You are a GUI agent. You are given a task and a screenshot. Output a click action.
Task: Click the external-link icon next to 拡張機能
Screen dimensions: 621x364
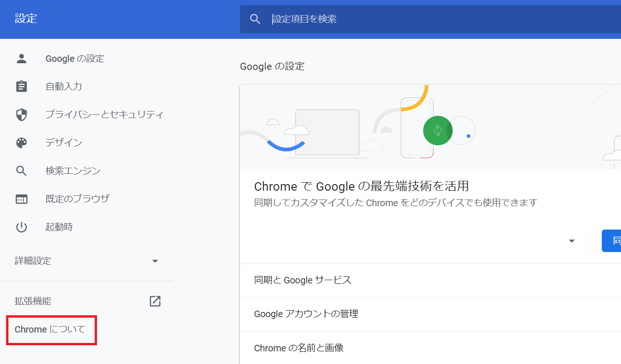(155, 301)
